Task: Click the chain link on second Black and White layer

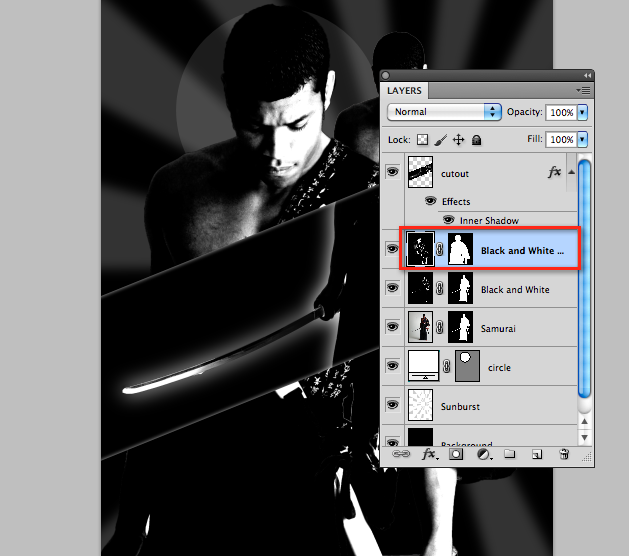Action: 440,288
